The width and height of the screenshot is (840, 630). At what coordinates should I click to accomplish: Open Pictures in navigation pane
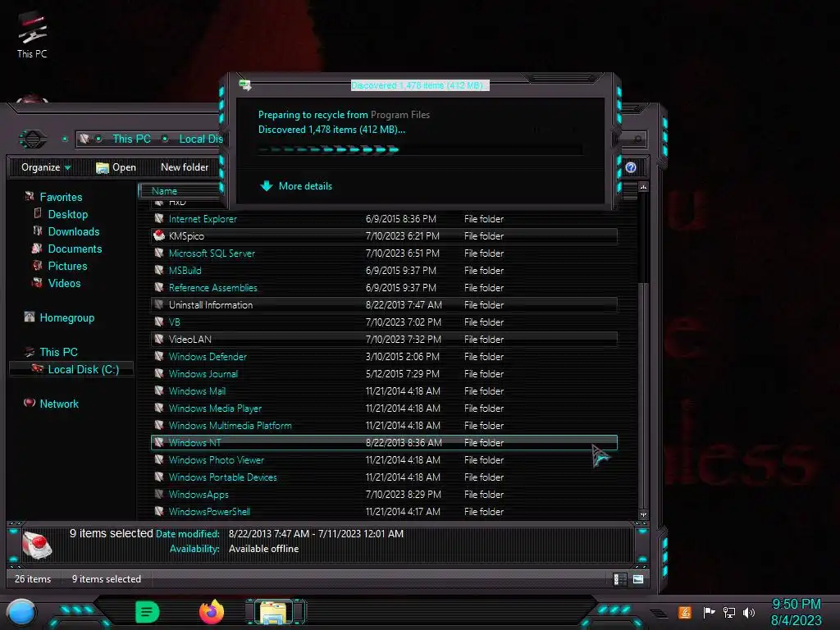click(67, 266)
